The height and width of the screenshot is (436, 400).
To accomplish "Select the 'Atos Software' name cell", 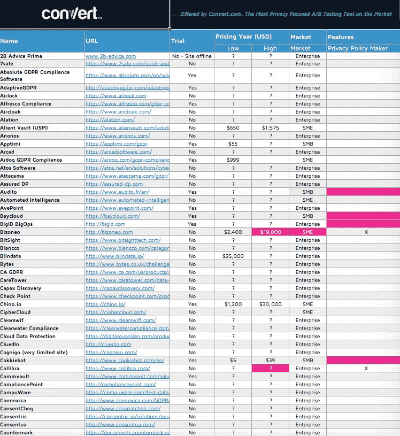I will click(42, 168).
